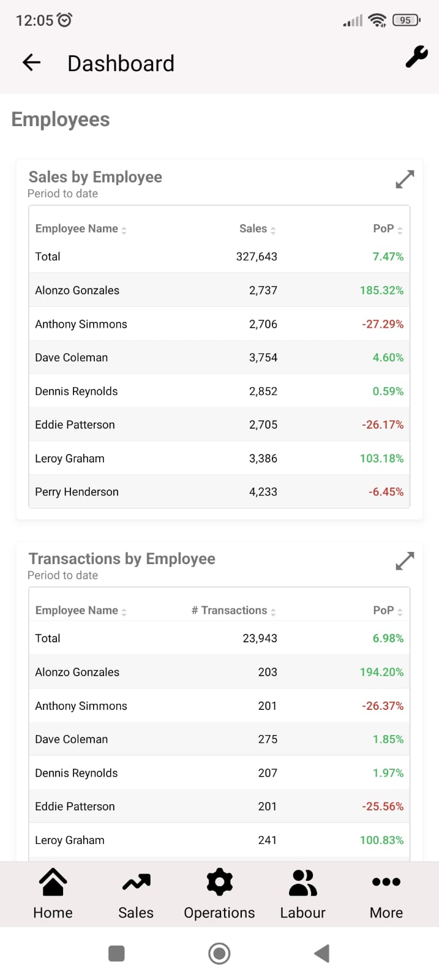The height and width of the screenshot is (980, 439).
Task: Open the wrench settings icon
Action: click(416, 57)
